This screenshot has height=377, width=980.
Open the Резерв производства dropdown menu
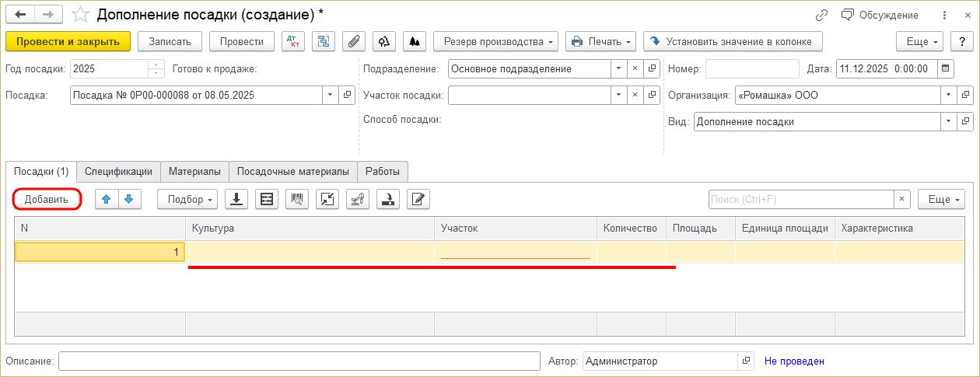(496, 41)
